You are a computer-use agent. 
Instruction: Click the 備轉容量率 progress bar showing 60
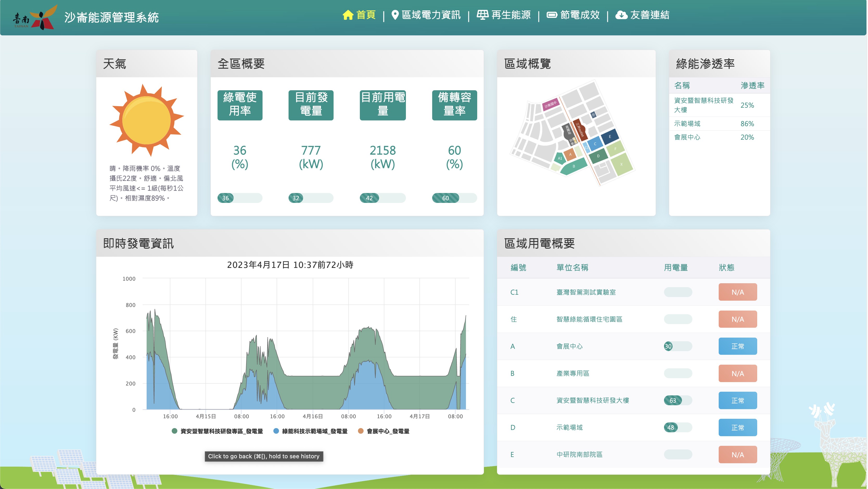(x=455, y=198)
